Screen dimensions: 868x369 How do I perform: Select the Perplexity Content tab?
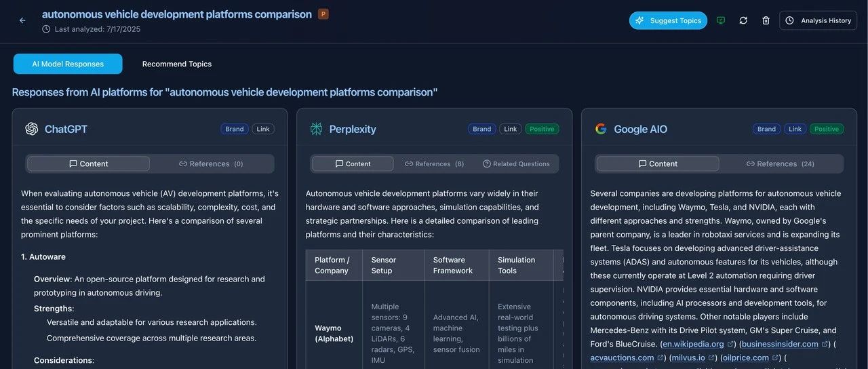click(353, 163)
